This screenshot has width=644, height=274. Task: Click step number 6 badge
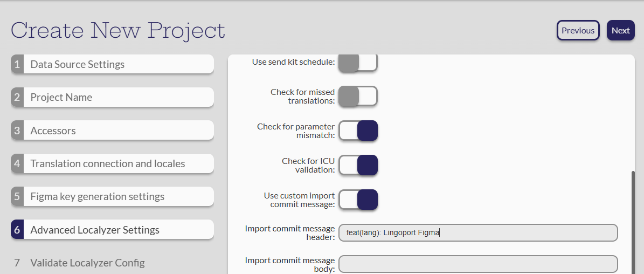point(17,230)
